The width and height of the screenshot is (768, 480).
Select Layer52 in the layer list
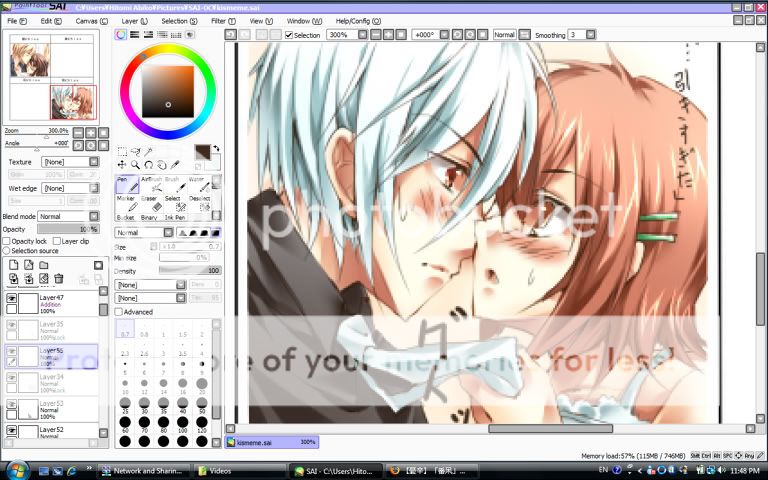pyautogui.click(x=51, y=431)
